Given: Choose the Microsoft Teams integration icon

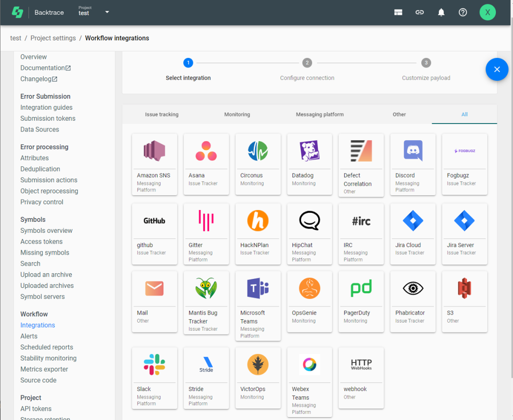Looking at the screenshot, I should click(258, 288).
